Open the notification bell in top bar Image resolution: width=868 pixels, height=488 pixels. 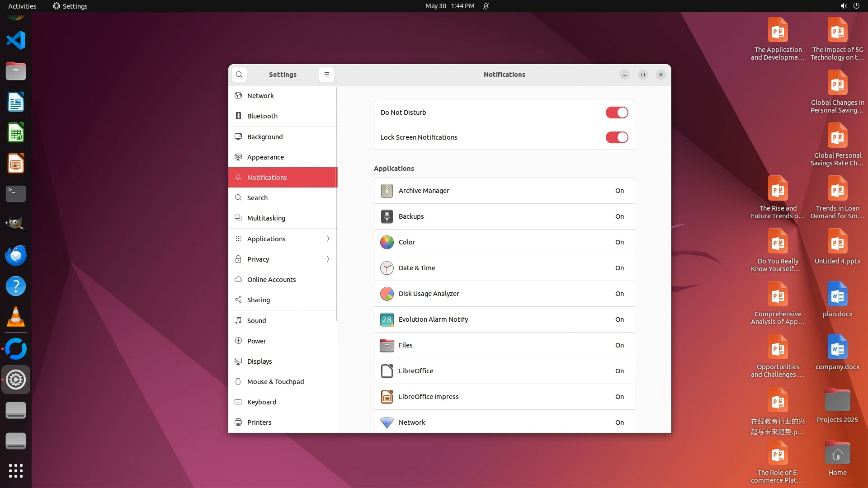[486, 6]
